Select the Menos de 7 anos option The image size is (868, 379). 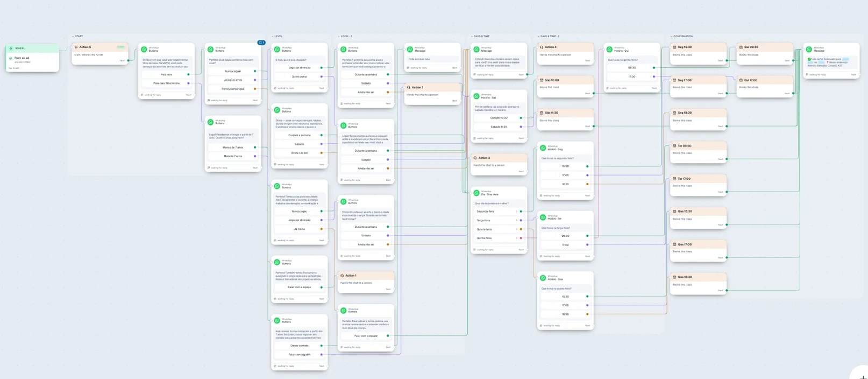(233, 148)
